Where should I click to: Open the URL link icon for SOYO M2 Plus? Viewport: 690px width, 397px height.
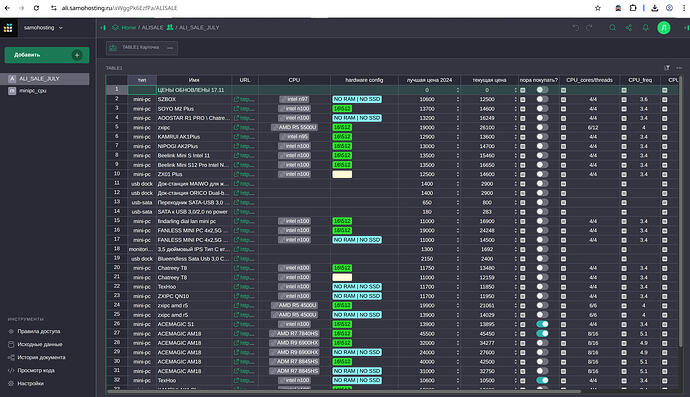pyautogui.click(x=236, y=109)
